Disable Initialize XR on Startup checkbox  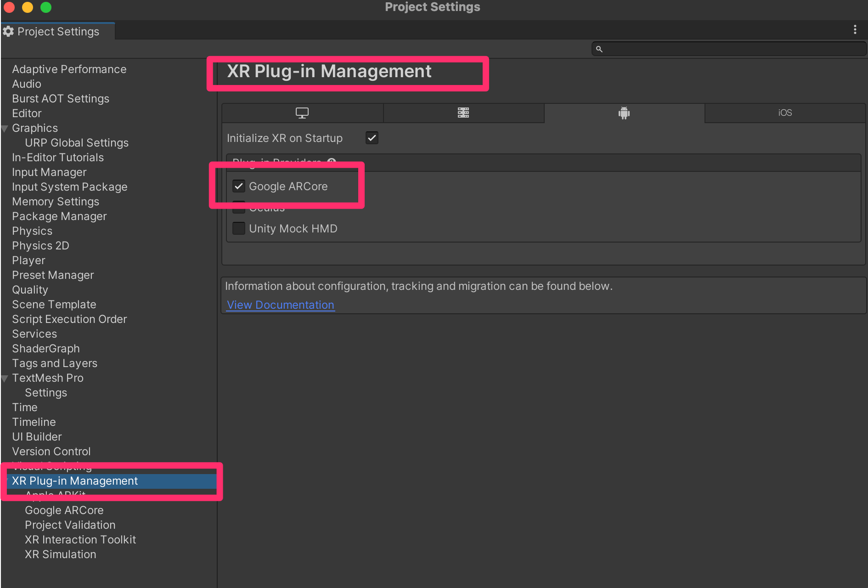click(x=372, y=138)
